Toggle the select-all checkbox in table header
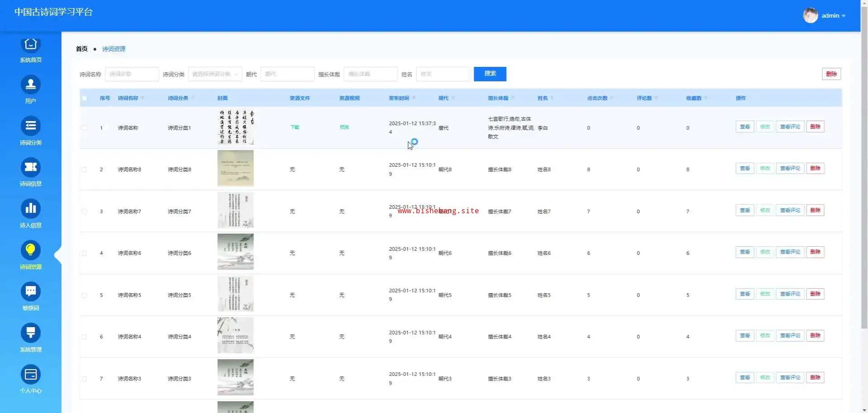 pos(85,98)
